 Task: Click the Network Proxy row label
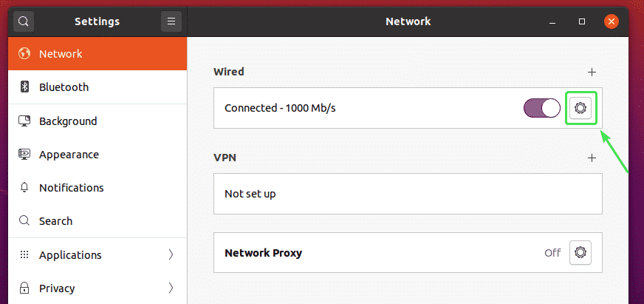pyautogui.click(x=263, y=253)
